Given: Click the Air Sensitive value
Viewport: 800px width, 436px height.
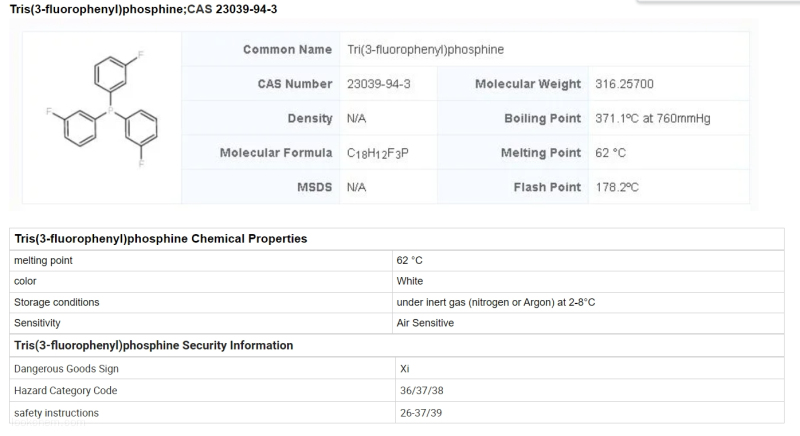Looking at the screenshot, I should point(425,323).
